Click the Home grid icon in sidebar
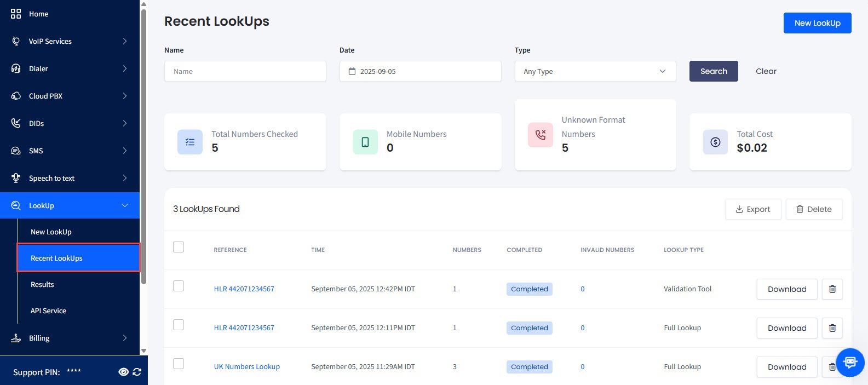868x385 pixels. tap(16, 14)
